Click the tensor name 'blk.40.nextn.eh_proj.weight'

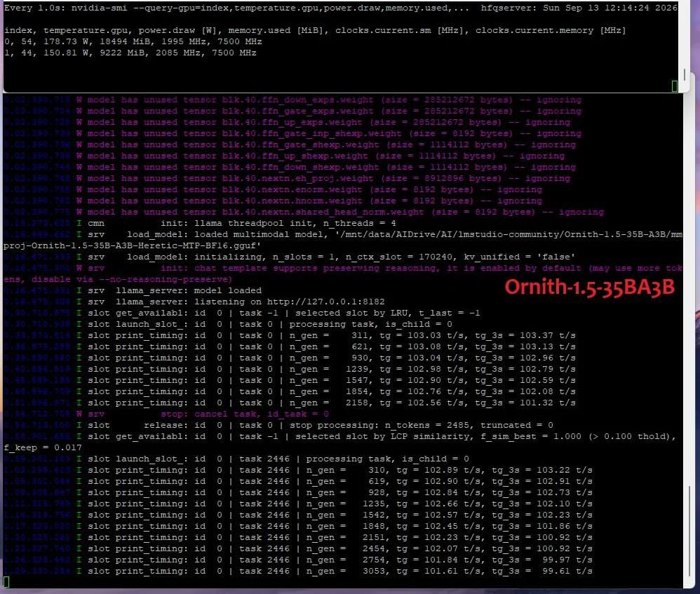click(x=297, y=179)
